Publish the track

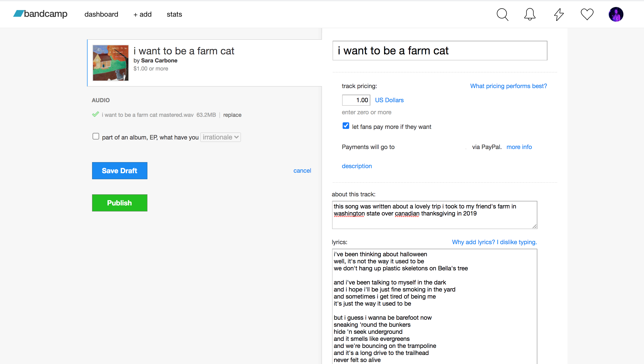click(119, 203)
